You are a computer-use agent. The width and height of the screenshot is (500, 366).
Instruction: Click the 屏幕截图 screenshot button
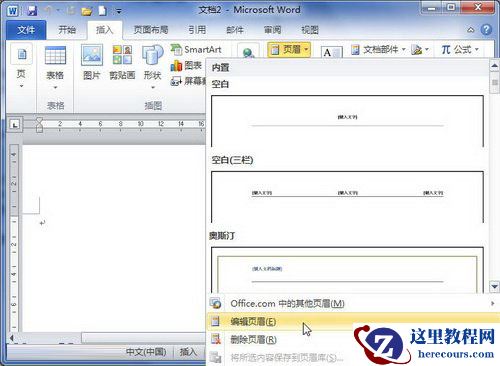click(188, 81)
